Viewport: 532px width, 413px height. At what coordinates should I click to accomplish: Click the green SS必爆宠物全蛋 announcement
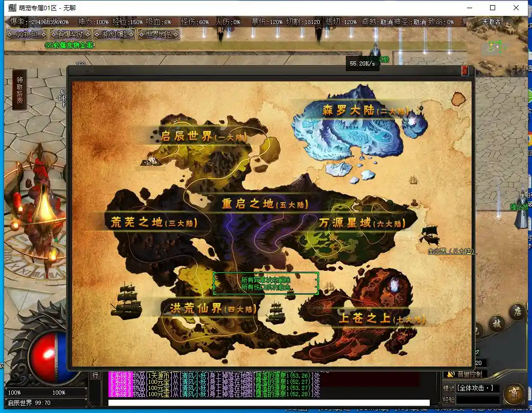70,45
